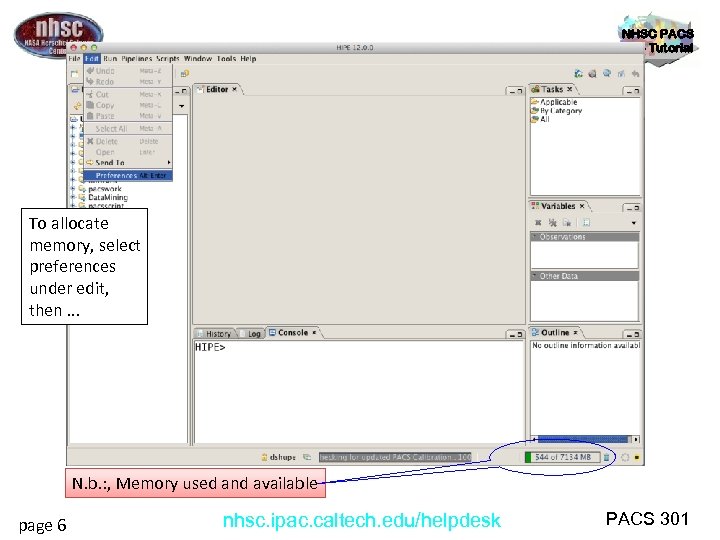
Task: Click the PACS Calibration progress bar
Action: pos(395,457)
